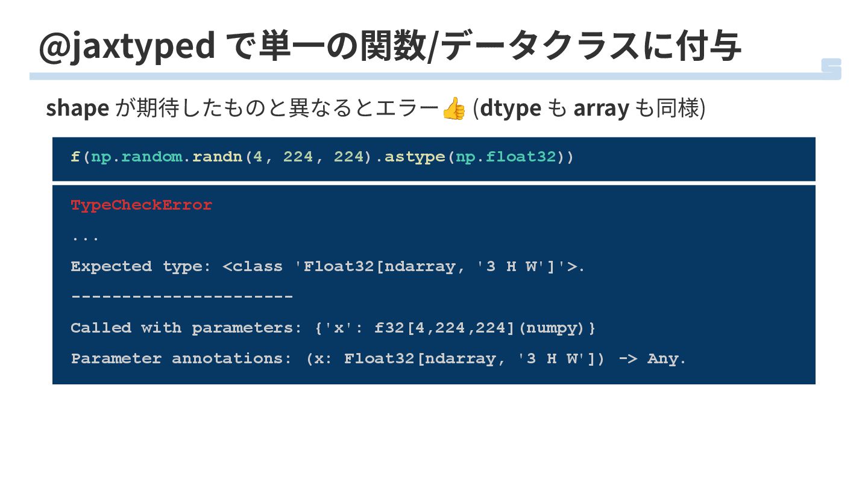Click the bold dtype word in the subtitle
868x488 pixels.
click(511, 108)
